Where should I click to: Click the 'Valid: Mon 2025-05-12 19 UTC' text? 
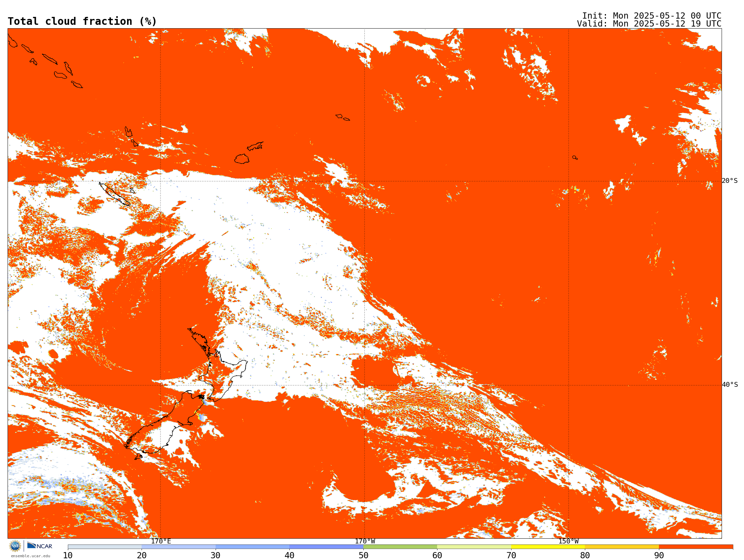pos(649,24)
